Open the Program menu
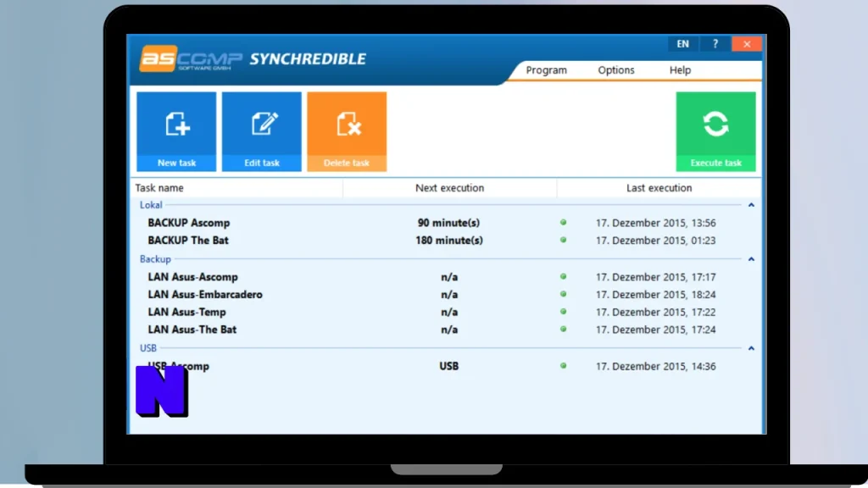 (547, 70)
